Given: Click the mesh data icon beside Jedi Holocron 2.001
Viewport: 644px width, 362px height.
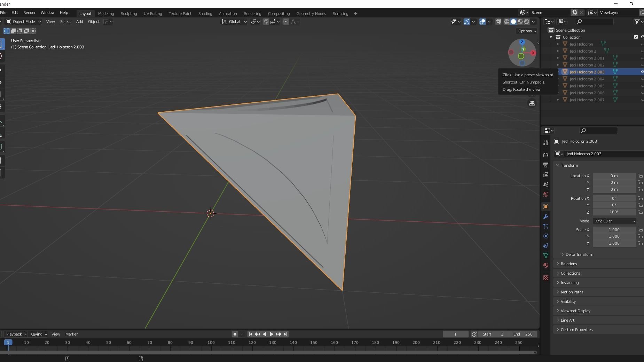Looking at the screenshot, I should point(615,58).
